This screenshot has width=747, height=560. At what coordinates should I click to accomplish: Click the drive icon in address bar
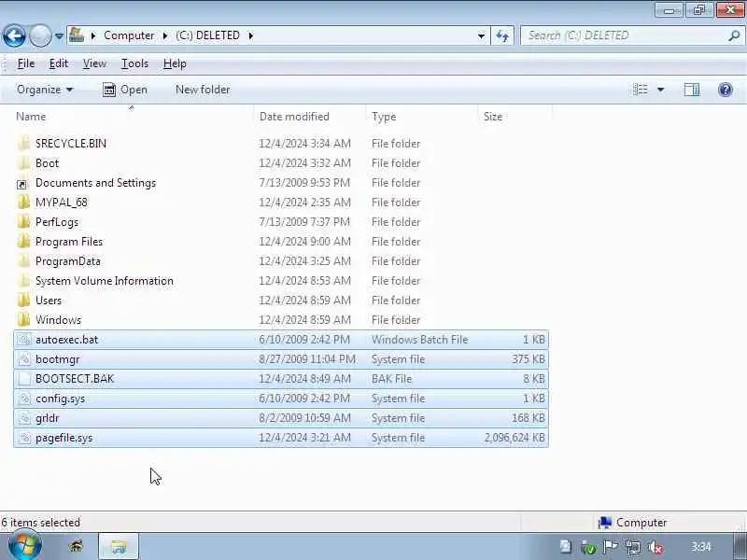click(77, 35)
